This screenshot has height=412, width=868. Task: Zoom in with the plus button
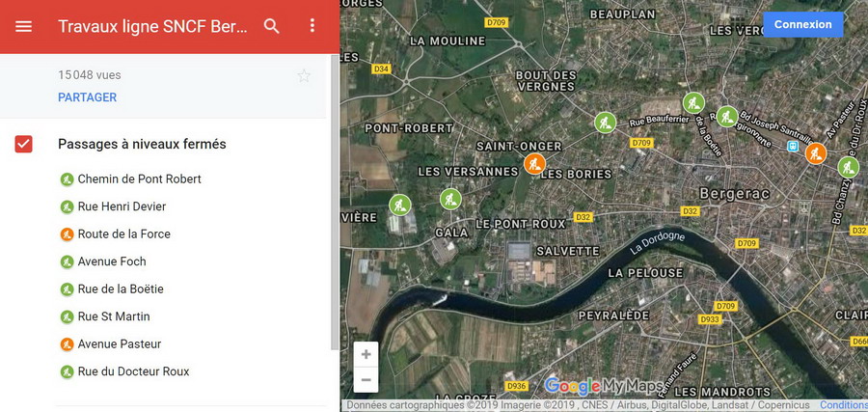366,354
